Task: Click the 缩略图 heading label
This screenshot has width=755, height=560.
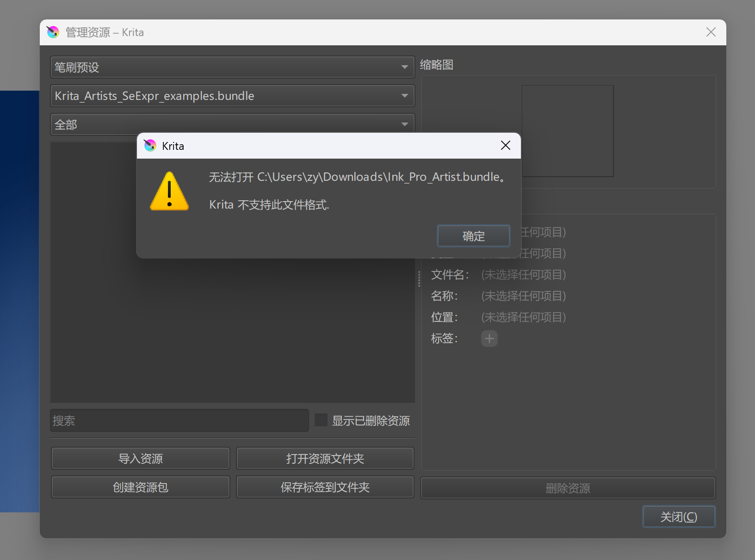Action: [x=437, y=65]
